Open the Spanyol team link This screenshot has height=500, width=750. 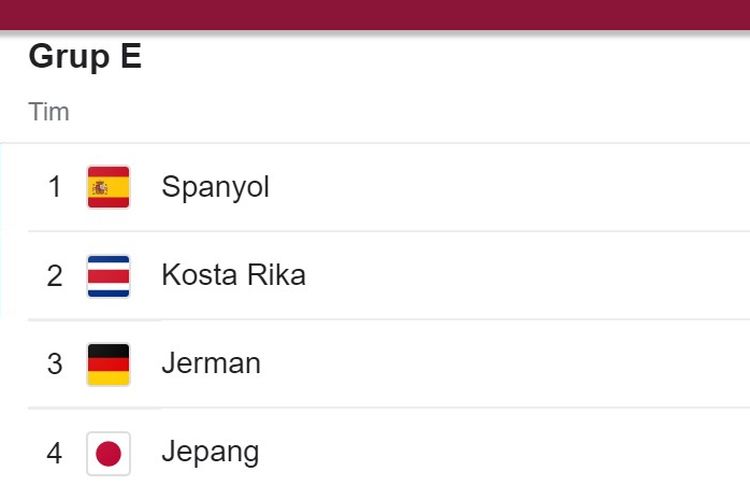[215, 187]
